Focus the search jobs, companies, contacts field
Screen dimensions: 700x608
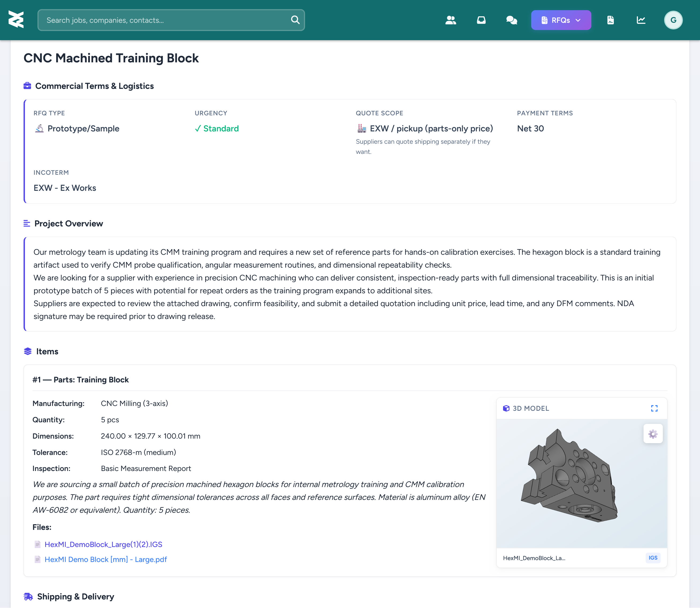(171, 20)
